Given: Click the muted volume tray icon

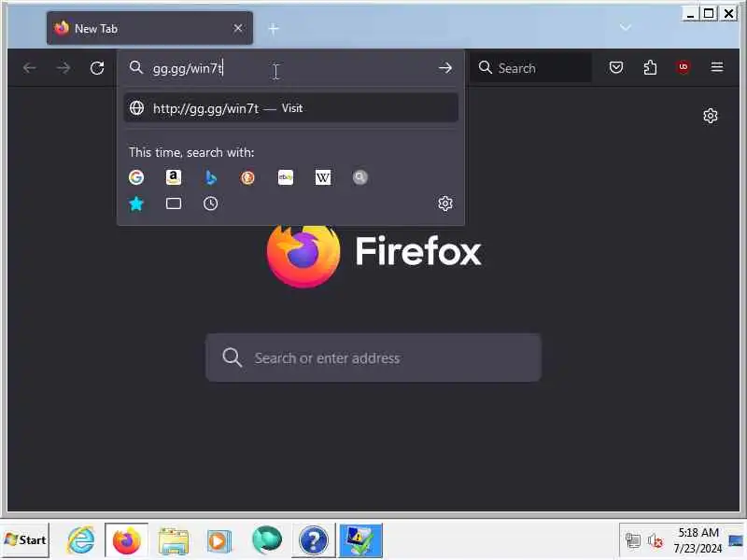Looking at the screenshot, I should tap(655, 540).
